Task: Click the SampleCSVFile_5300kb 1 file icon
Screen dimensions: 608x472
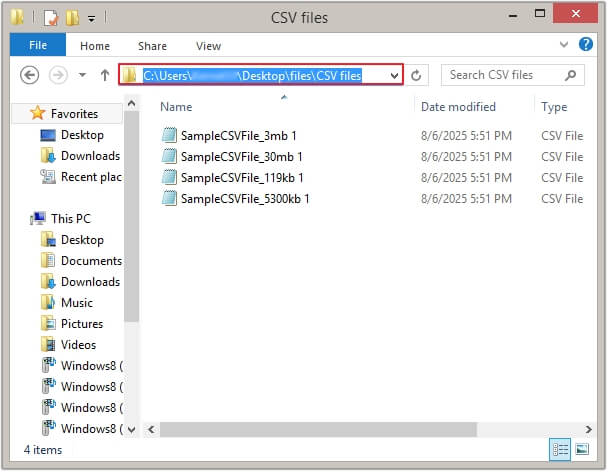Action: pos(169,198)
